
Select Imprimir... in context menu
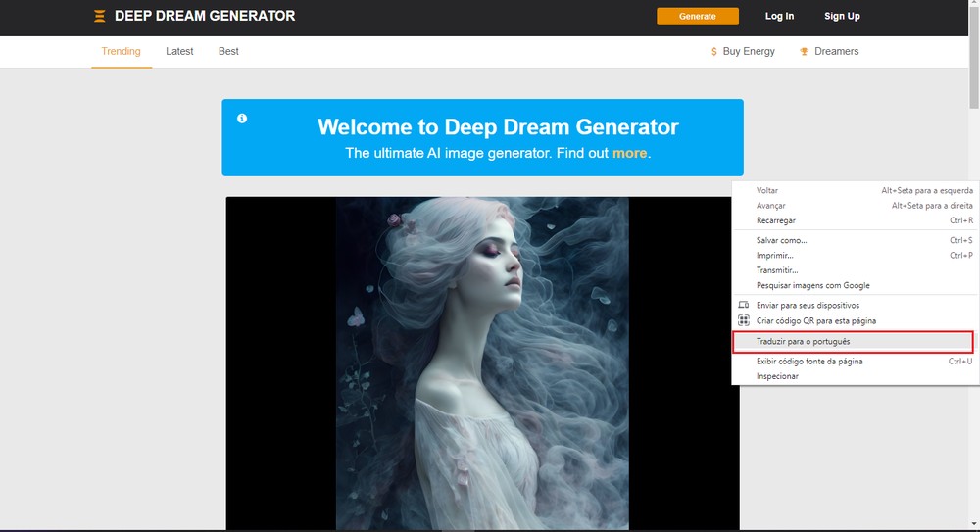[x=856, y=255]
